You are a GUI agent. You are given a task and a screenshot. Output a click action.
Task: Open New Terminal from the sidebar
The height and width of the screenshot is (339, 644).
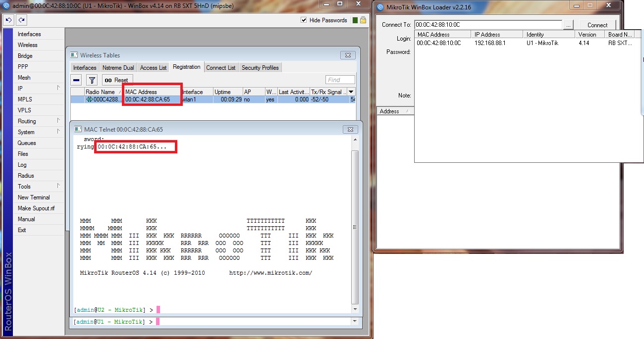[39, 197]
